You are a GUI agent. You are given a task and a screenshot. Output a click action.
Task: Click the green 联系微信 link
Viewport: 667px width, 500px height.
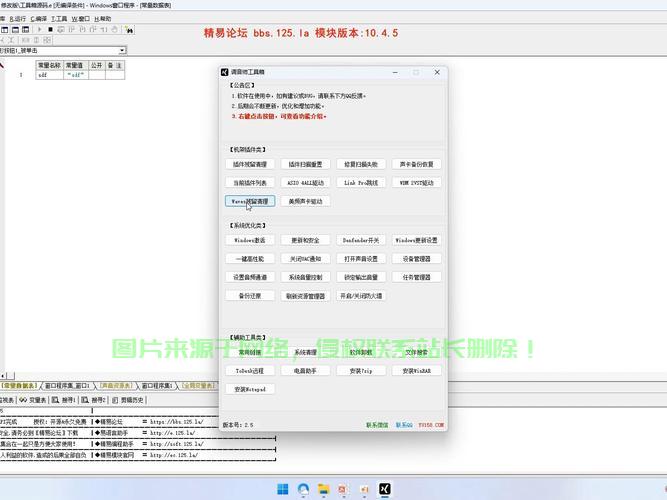(x=377, y=425)
